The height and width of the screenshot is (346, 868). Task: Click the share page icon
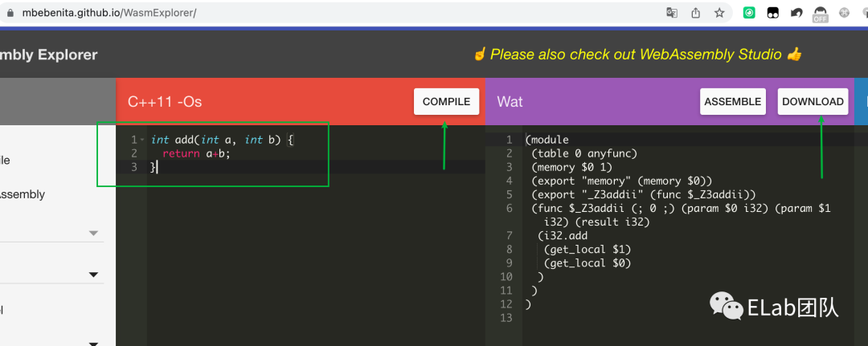tap(696, 13)
